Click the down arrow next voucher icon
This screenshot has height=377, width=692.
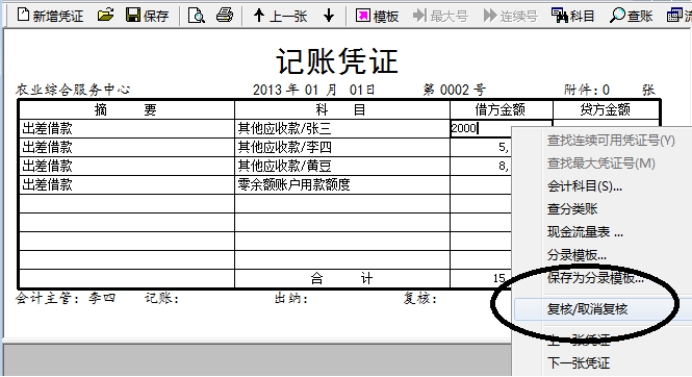(328, 16)
